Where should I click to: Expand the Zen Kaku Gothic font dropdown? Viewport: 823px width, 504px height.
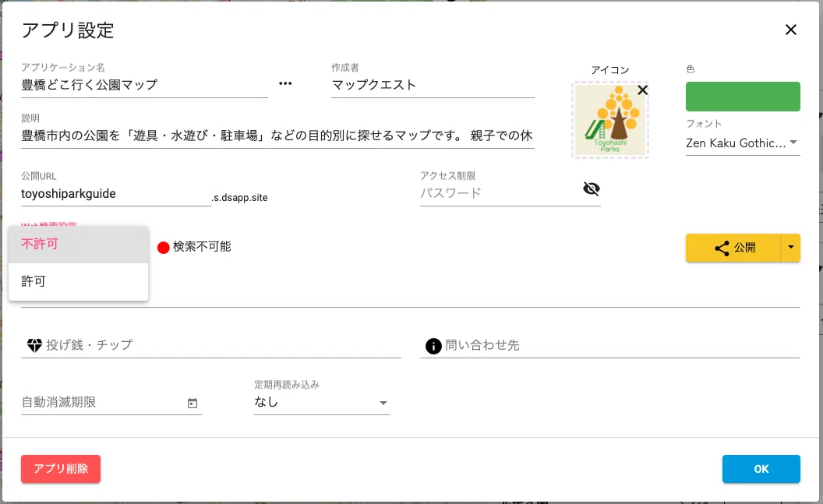click(x=743, y=143)
